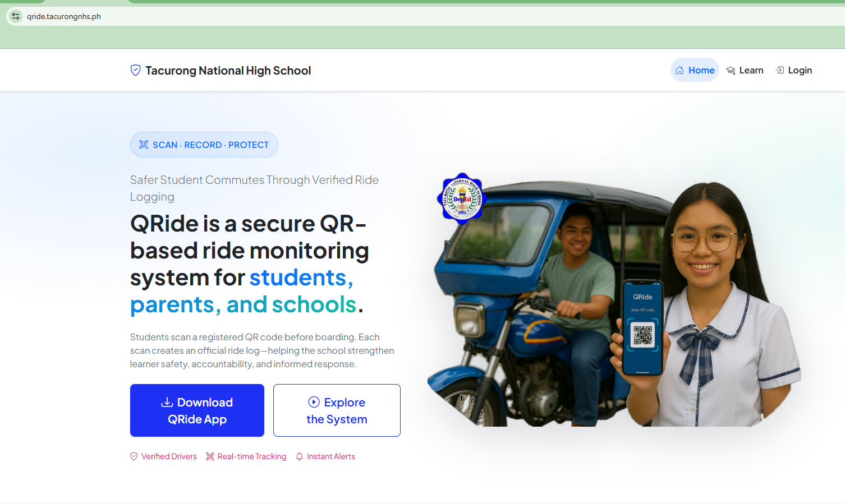Click the Explore the System button
The height and width of the screenshot is (504, 845).
click(337, 410)
